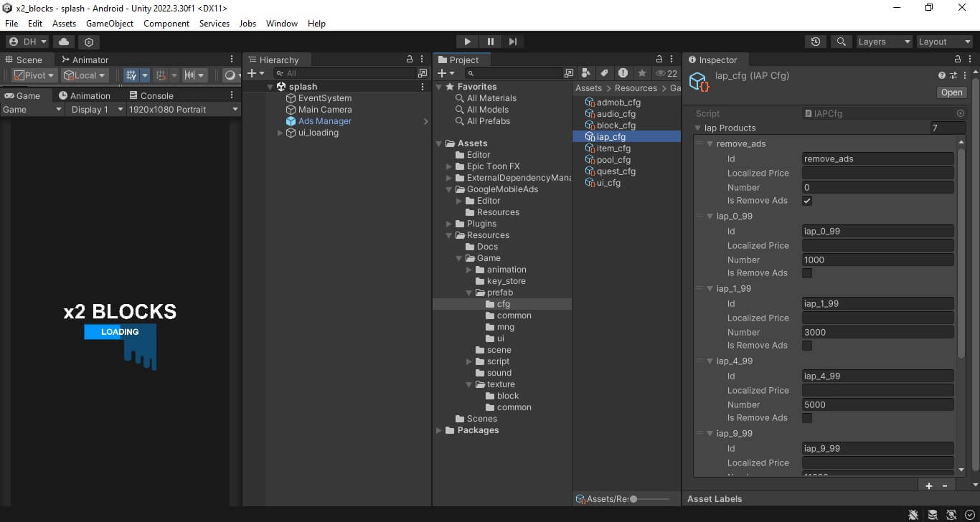Expand the ui_loading object in Hierarchy

point(281,133)
